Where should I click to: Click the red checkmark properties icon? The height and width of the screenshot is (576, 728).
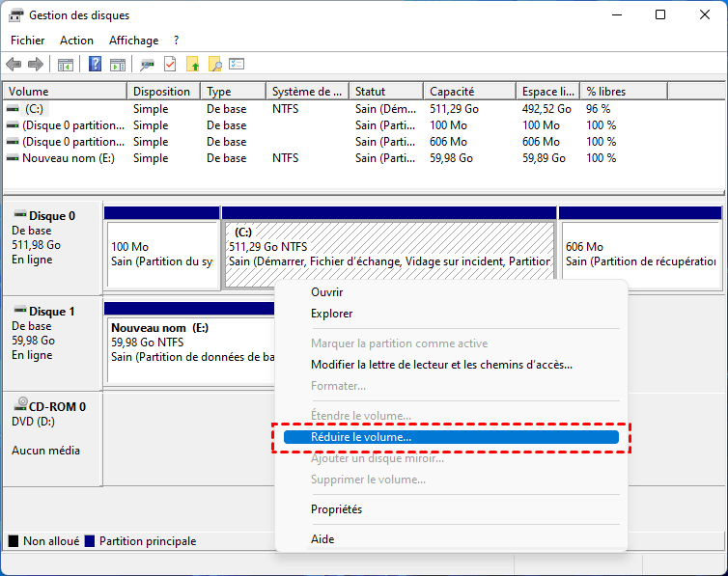170,65
